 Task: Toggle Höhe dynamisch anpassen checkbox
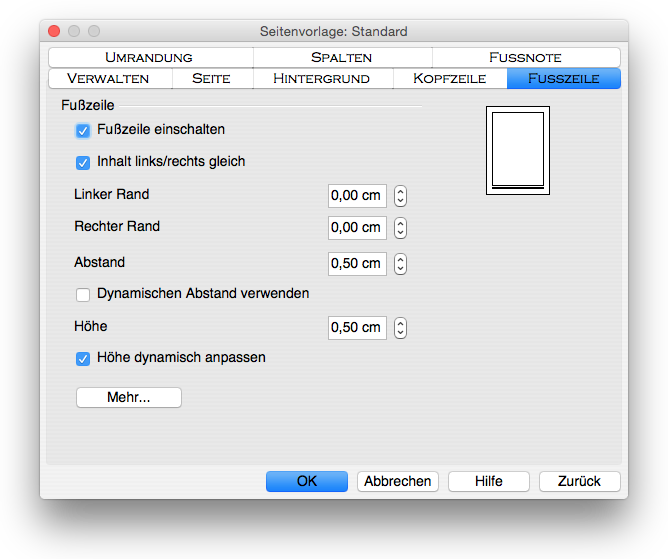(x=84, y=358)
